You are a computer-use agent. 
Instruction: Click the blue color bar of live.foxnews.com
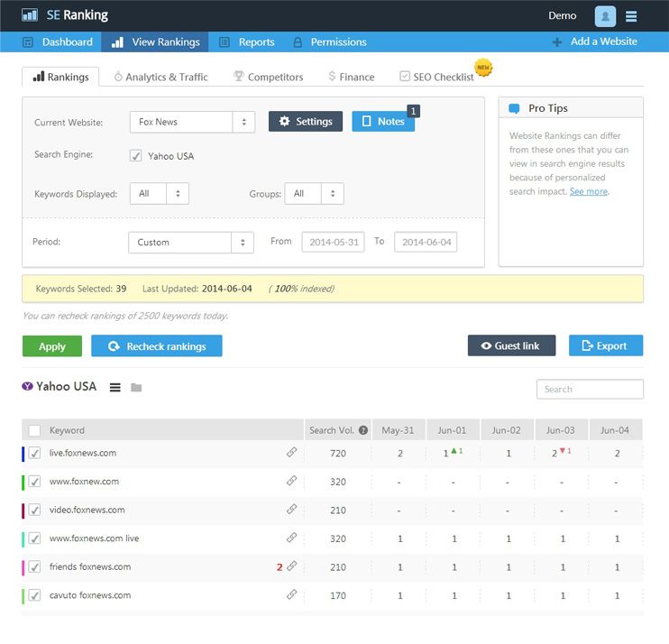[23, 454]
